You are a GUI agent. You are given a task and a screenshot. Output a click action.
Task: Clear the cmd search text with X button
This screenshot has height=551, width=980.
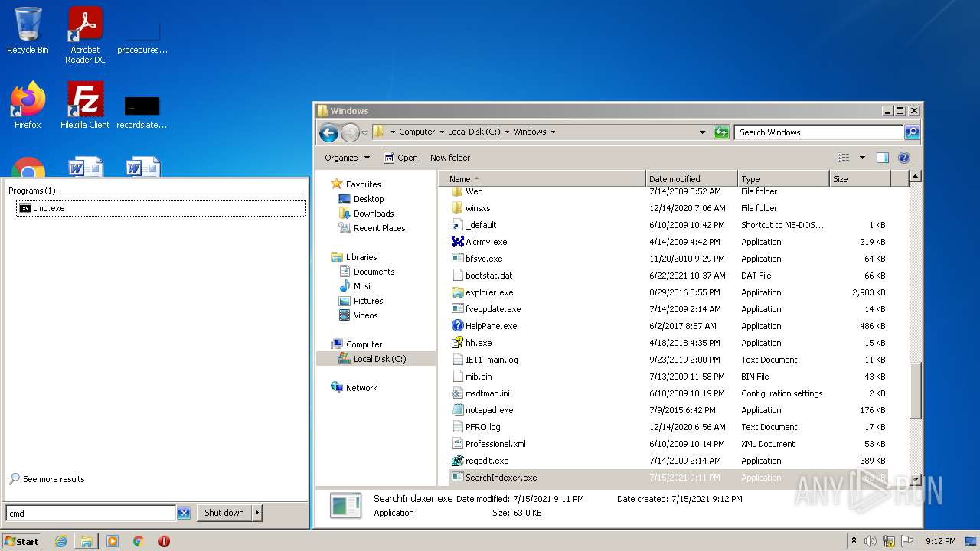184,514
